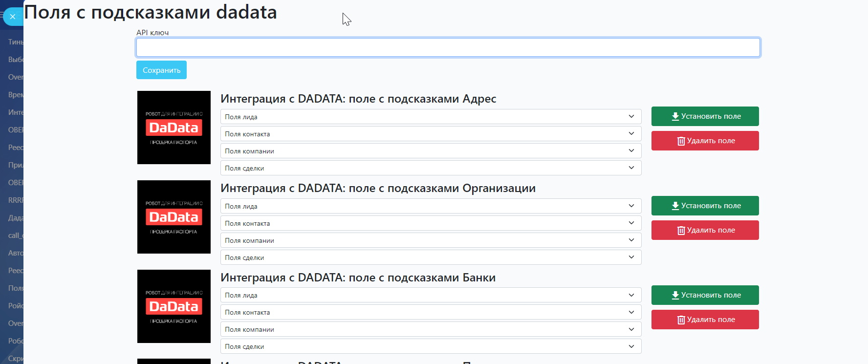Click the API ключ input field

(448, 47)
